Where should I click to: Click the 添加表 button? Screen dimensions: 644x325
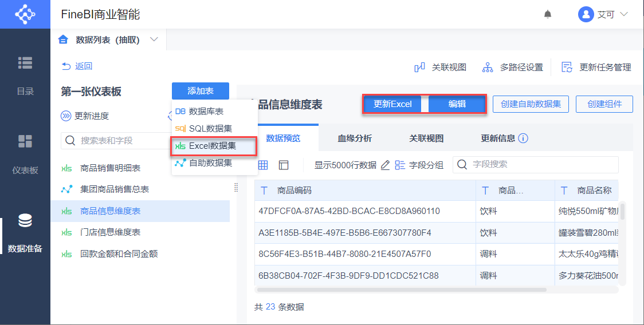(201, 91)
